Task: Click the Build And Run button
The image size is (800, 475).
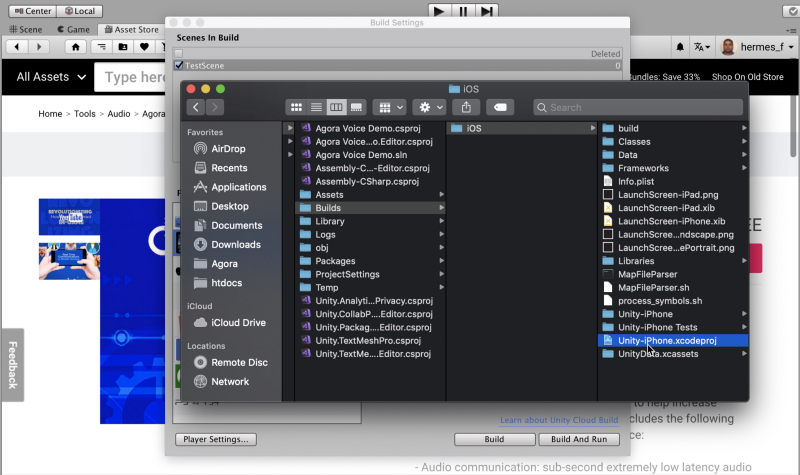Action: [x=579, y=439]
